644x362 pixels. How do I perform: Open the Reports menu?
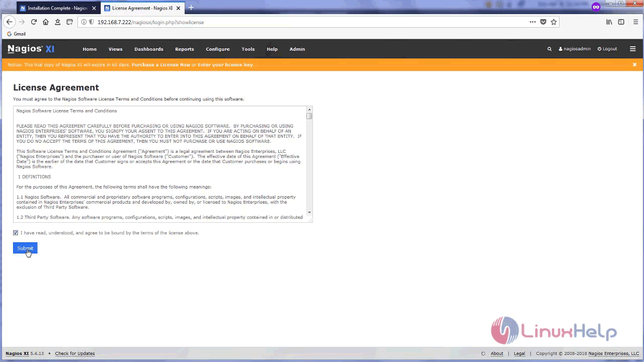[184, 49]
